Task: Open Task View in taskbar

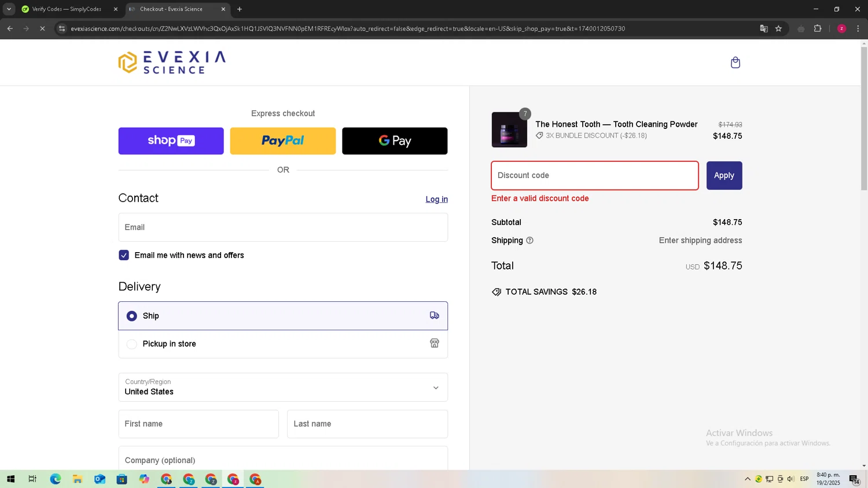Action: tap(32, 479)
